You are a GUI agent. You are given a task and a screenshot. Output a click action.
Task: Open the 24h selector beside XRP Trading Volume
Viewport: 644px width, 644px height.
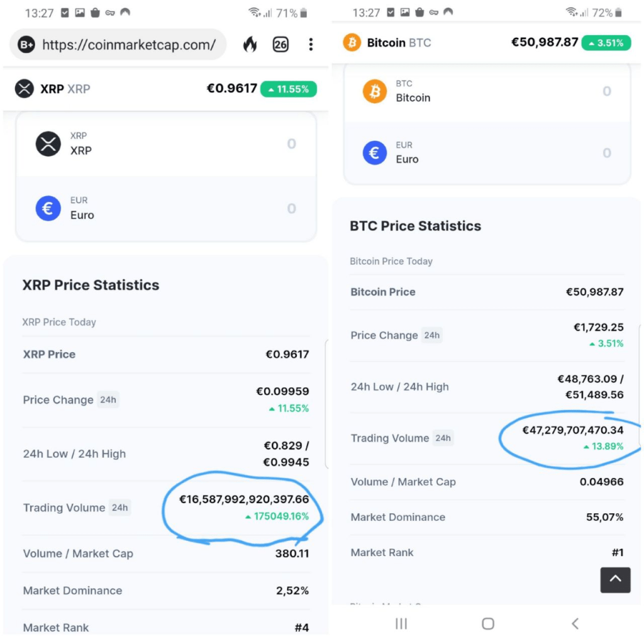click(x=119, y=508)
